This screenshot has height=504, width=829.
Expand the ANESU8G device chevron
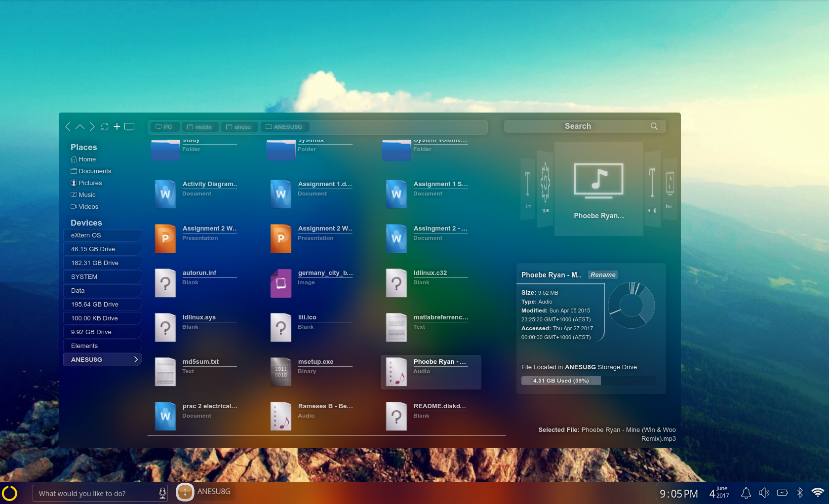tap(136, 359)
